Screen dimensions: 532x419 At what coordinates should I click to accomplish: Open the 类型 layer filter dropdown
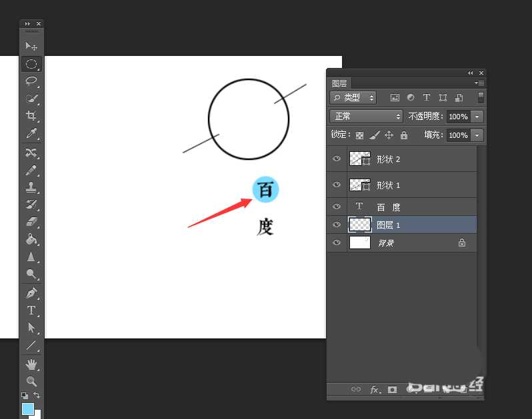pyautogui.click(x=353, y=98)
